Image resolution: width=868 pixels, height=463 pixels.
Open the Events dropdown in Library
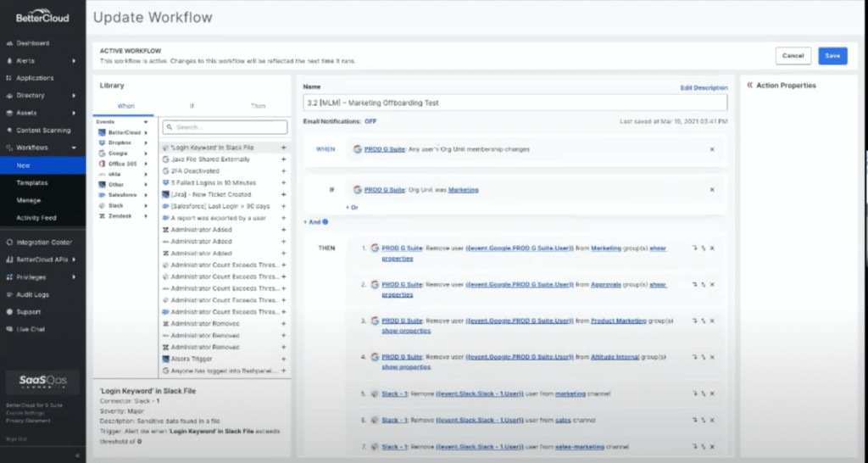click(146, 122)
